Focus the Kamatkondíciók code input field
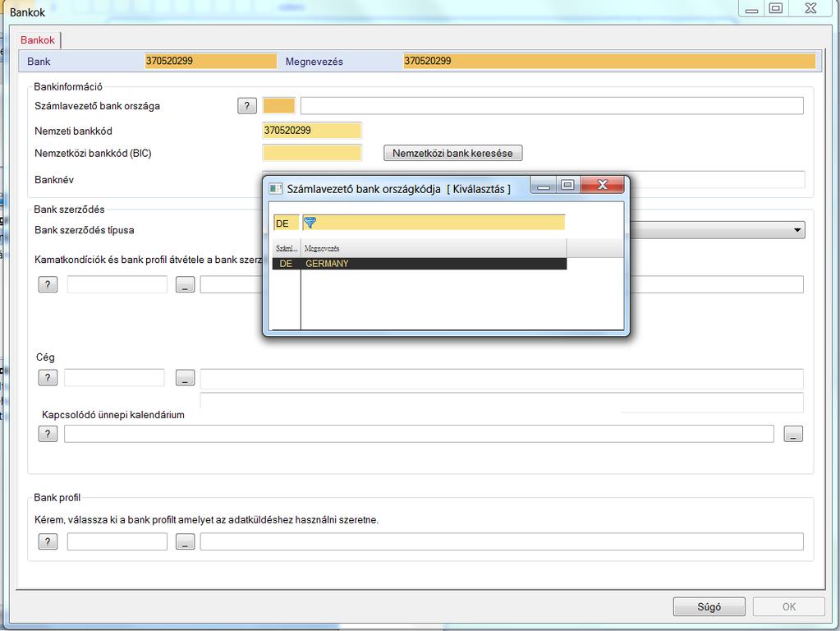 click(x=117, y=284)
